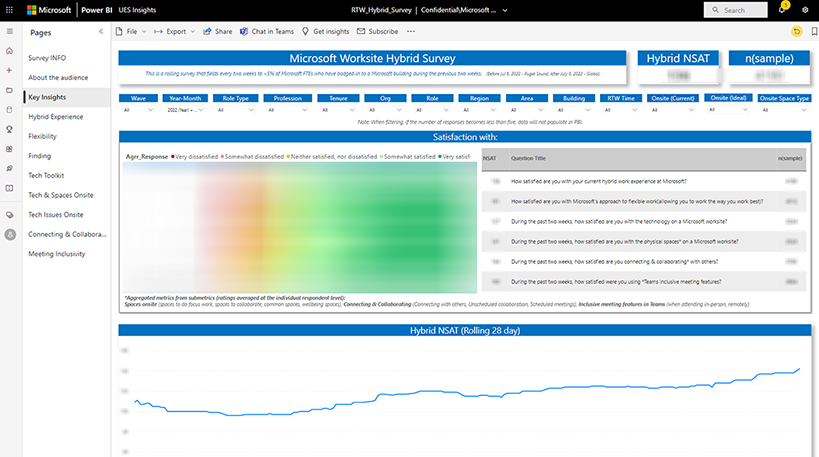This screenshot has height=457, width=819.
Task: Open the Onsite Space Type filter dropdown
Action: pos(784,110)
